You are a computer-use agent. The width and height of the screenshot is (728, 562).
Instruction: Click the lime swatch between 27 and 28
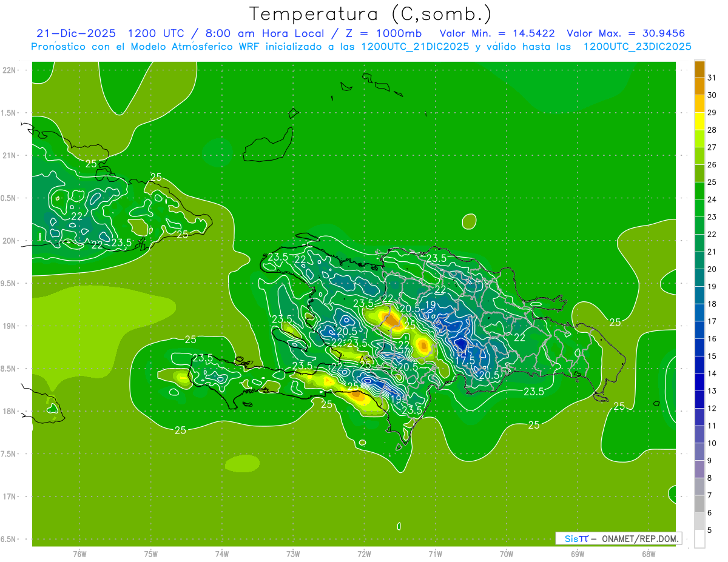[x=699, y=139]
